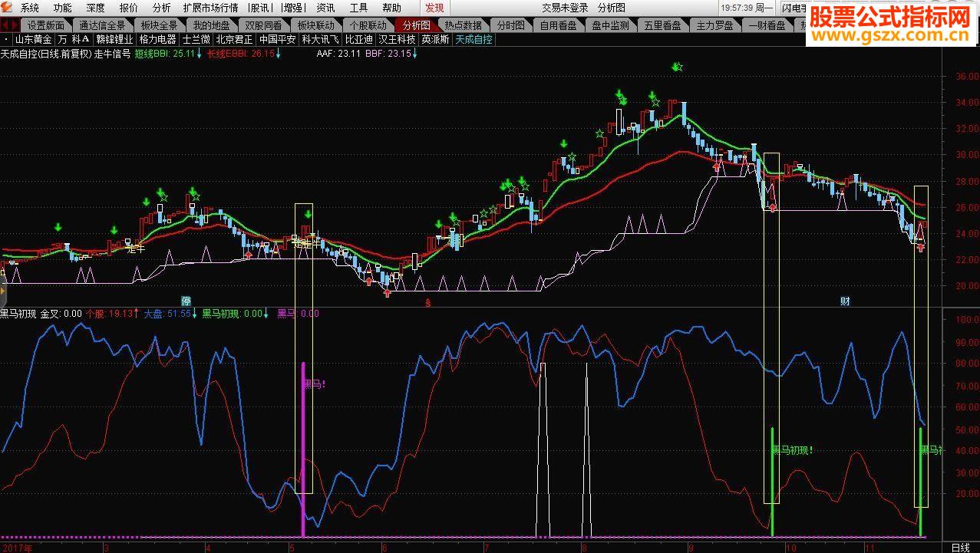The height and width of the screenshot is (553, 980).
Task: Click the 2017年 timeline label
Action: tap(16, 548)
